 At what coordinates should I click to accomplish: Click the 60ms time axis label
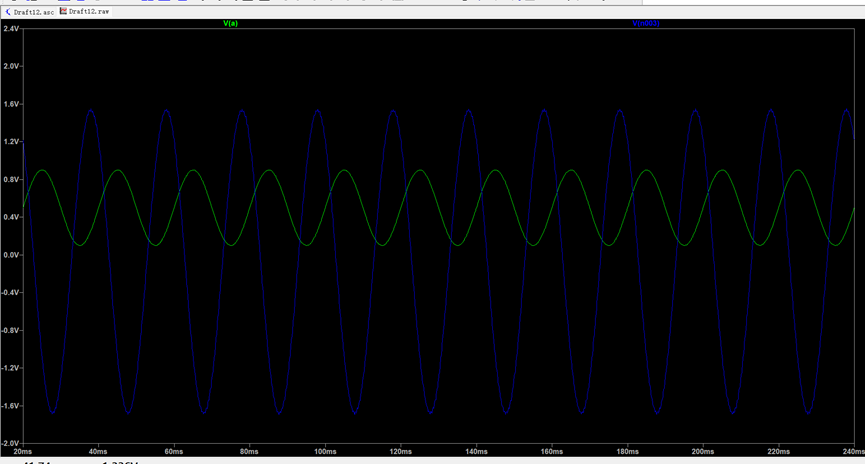[174, 451]
